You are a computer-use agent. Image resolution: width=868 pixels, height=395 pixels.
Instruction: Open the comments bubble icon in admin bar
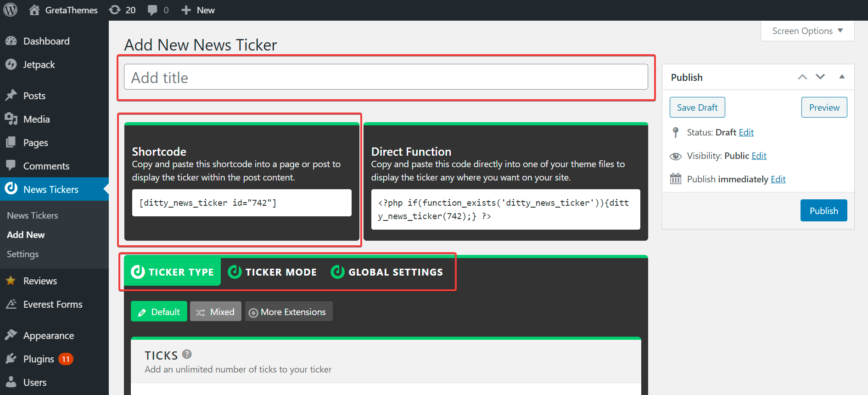pyautogui.click(x=157, y=10)
